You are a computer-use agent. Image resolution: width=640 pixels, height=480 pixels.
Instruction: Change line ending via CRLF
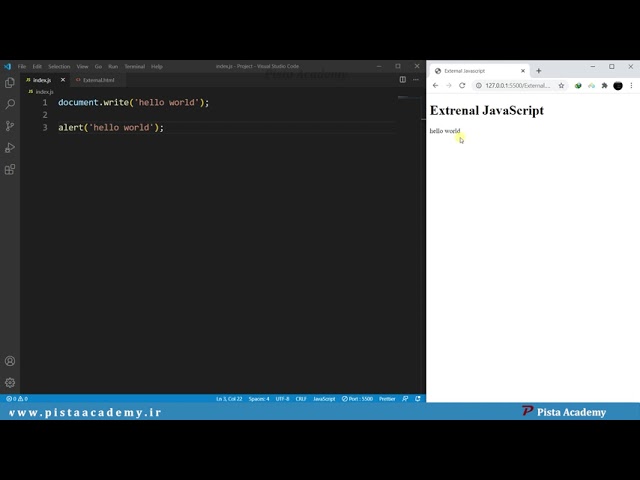click(x=301, y=399)
